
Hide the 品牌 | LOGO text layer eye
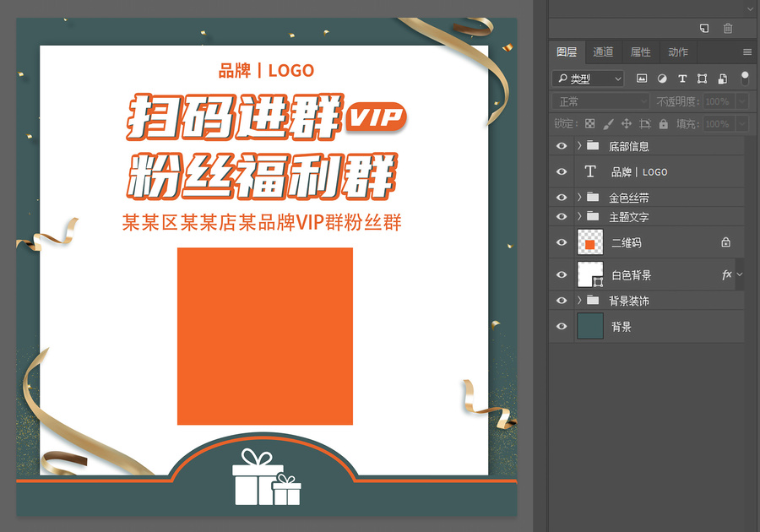coord(562,171)
